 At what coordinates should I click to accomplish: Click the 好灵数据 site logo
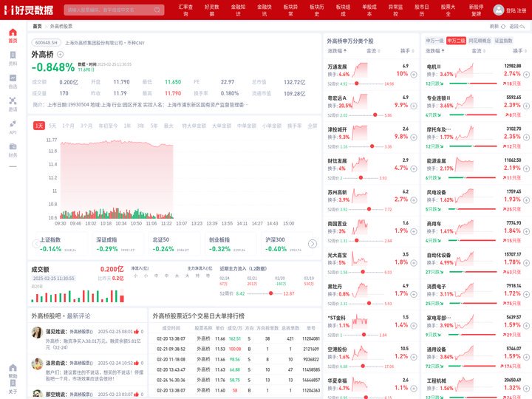pyautogui.click(x=29, y=10)
